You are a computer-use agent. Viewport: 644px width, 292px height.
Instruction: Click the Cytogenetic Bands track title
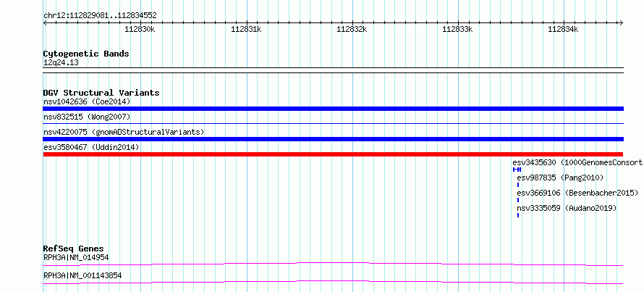click(x=86, y=54)
